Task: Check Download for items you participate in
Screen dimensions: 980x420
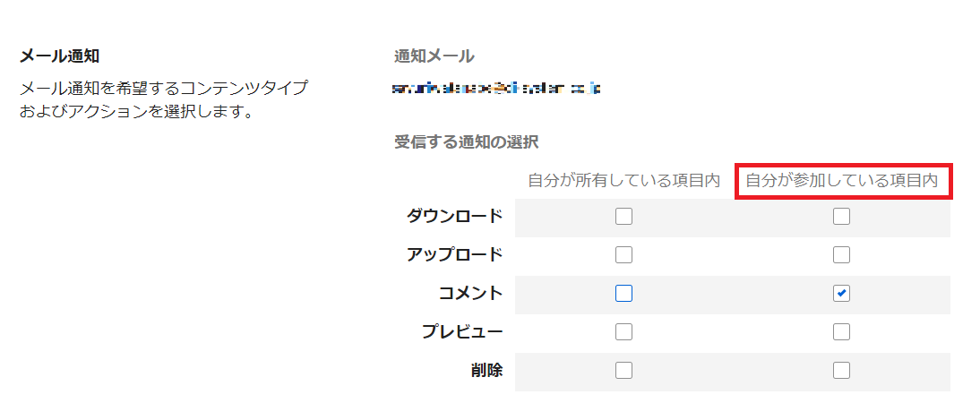Action: pos(841,216)
